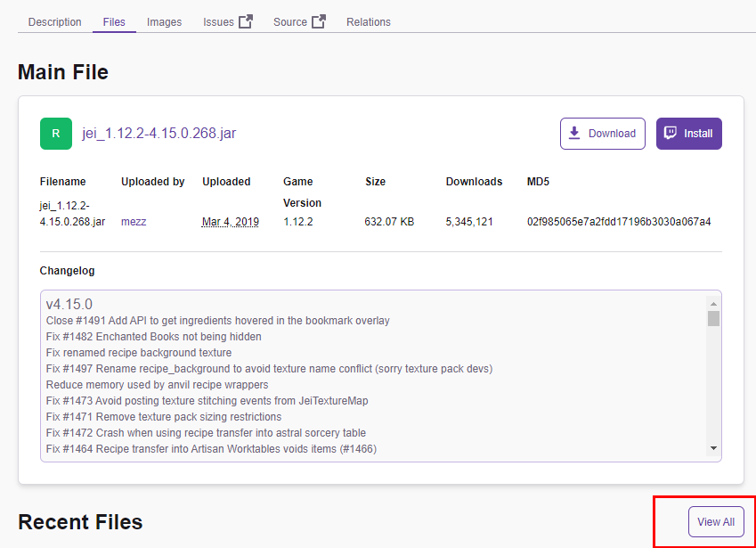
Task: Click the MD5 hash value
Action: pos(619,222)
